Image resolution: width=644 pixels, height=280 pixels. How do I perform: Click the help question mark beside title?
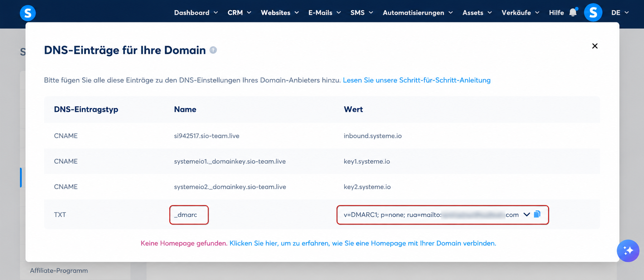213,50
